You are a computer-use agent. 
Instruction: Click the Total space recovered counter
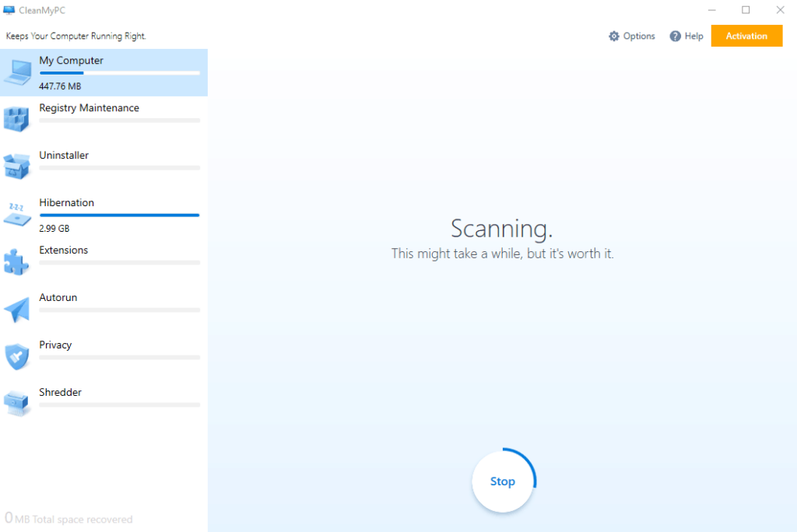click(x=68, y=519)
